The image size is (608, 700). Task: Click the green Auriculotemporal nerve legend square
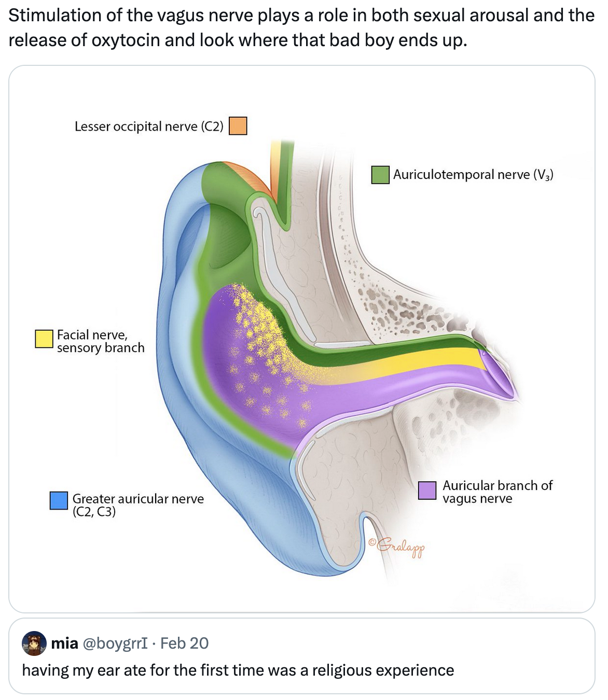pos(380,175)
